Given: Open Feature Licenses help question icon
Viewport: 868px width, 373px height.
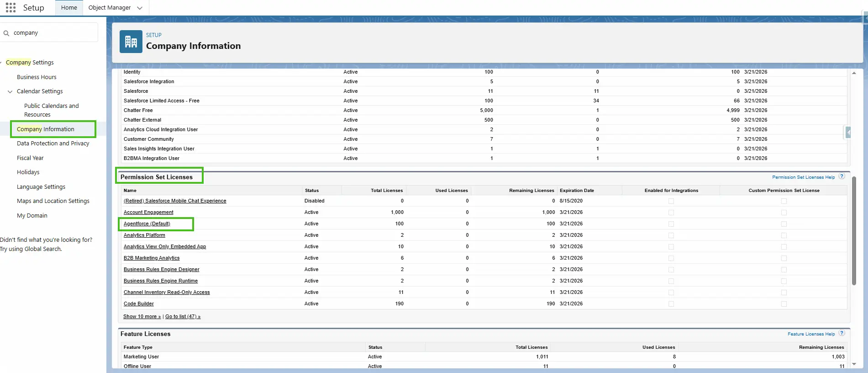Looking at the screenshot, I should [x=842, y=333].
